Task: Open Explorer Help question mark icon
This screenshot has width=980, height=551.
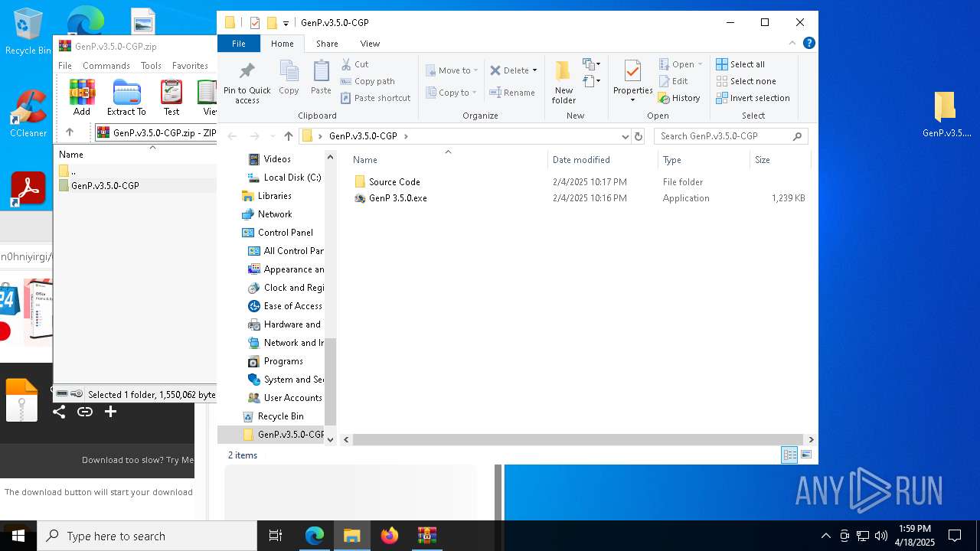Action: [x=808, y=43]
